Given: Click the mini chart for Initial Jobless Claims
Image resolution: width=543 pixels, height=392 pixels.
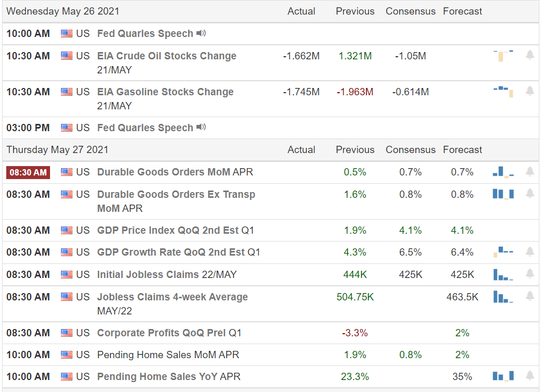Looking at the screenshot, I should 502,273.
